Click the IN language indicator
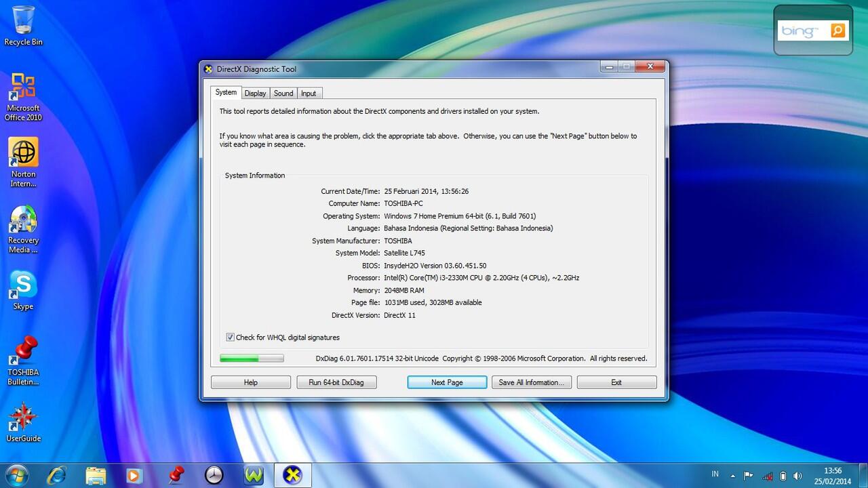The width and height of the screenshot is (868, 488). pyautogui.click(x=715, y=474)
